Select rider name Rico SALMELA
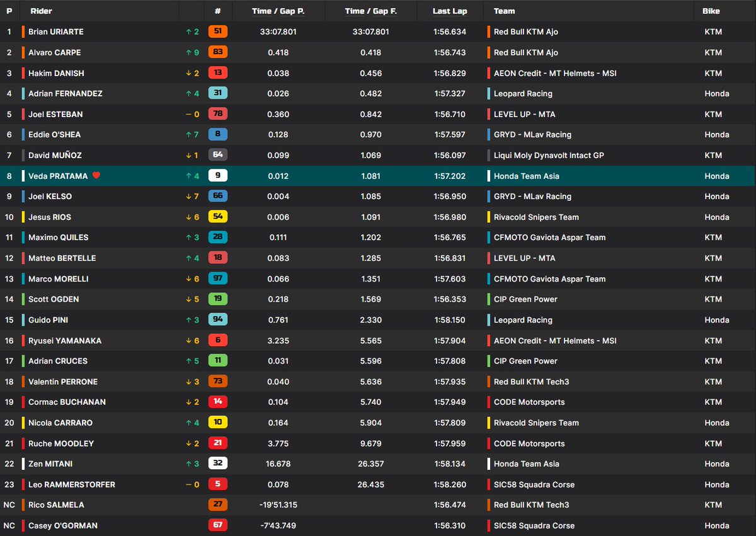 56,505
